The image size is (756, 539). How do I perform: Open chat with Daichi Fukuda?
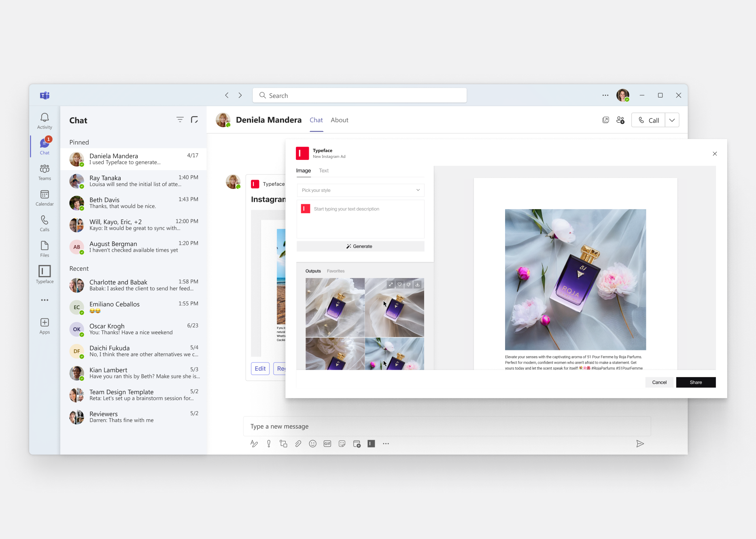click(x=134, y=351)
